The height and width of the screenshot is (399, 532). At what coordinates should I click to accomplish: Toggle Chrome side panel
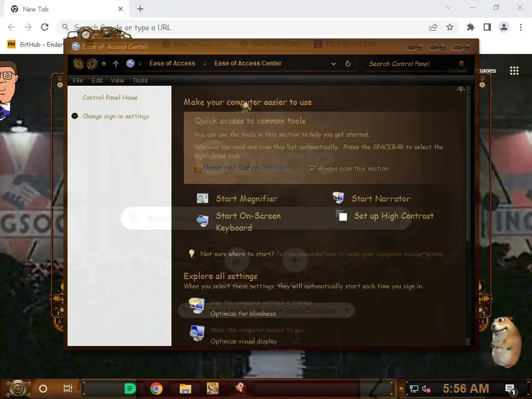pyautogui.click(x=487, y=27)
